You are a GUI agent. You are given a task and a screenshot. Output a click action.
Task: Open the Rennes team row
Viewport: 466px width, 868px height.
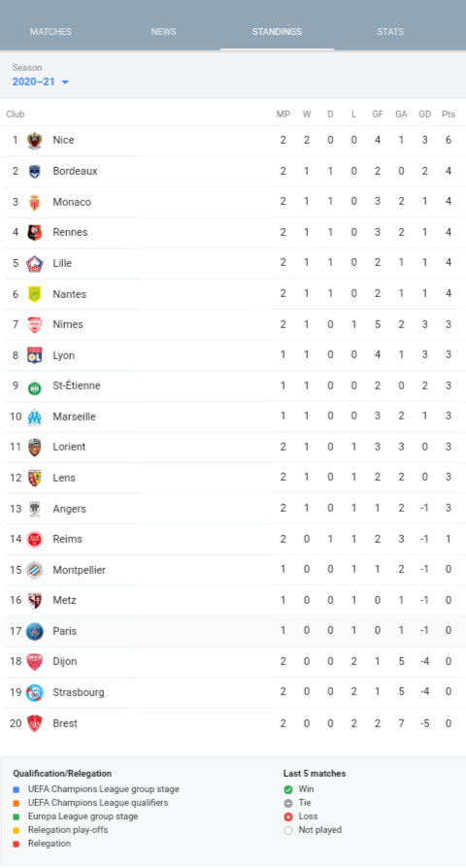click(x=233, y=232)
